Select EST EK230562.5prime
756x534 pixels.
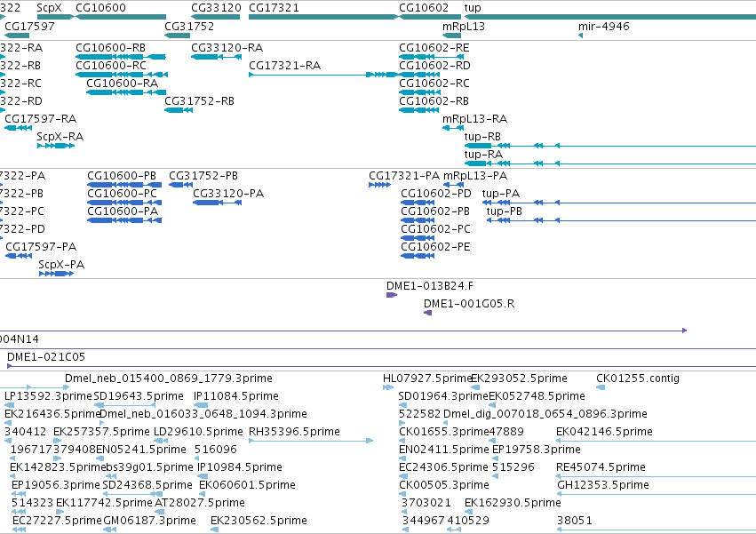[x=259, y=521]
